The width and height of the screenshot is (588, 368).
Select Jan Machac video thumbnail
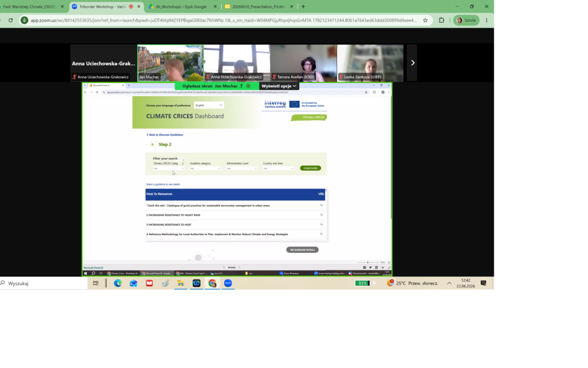(x=170, y=63)
